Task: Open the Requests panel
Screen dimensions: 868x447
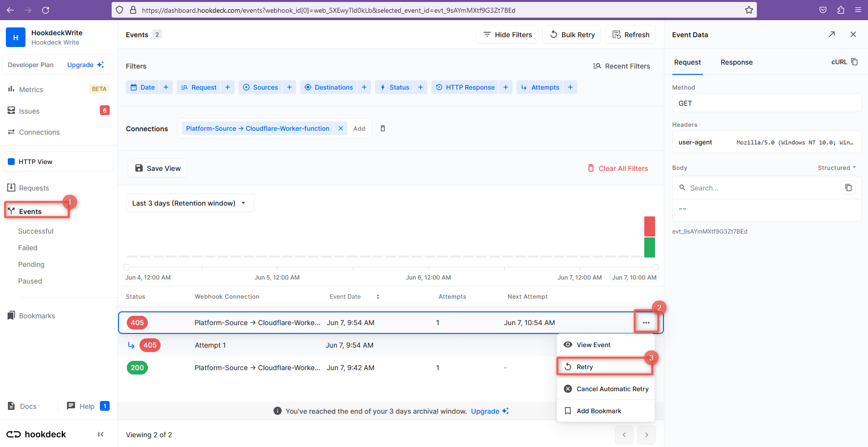Action: [34, 188]
